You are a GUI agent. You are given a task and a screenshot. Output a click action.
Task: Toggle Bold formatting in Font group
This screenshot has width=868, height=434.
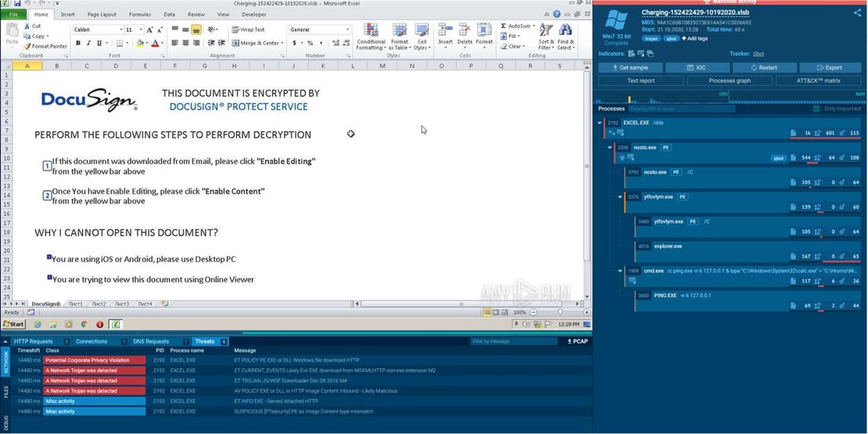[78, 43]
